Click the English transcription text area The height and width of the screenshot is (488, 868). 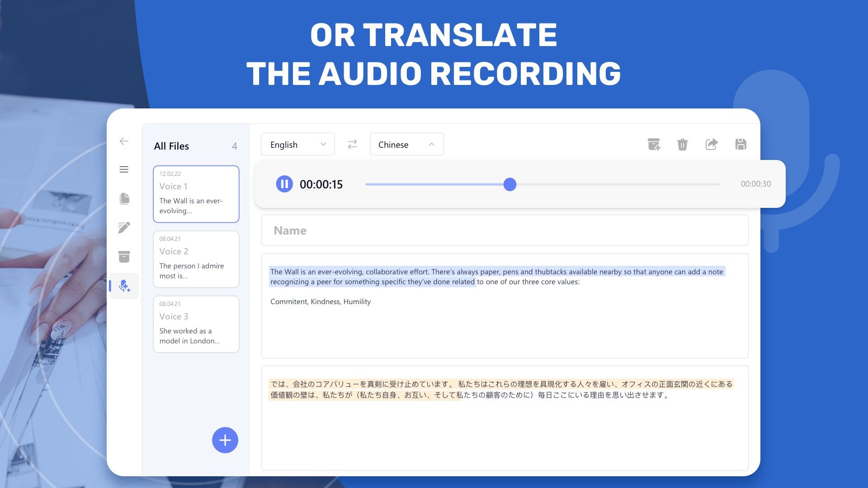(505, 306)
